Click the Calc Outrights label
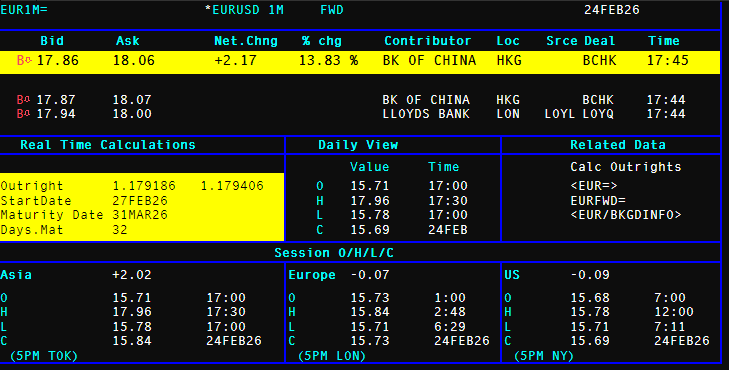Image resolution: width=729 pixels, height=370 pixels. (626, 167)
